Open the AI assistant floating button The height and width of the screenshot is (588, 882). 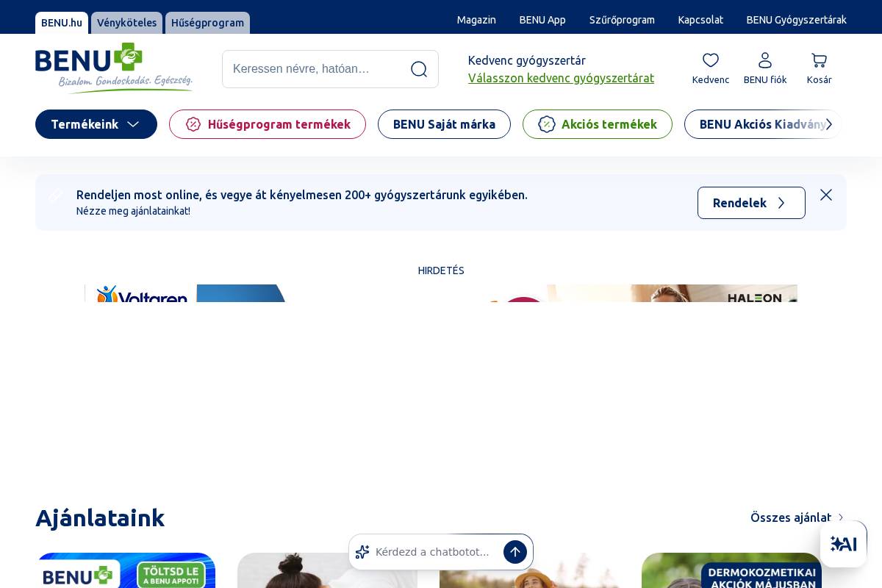(844, 544)
